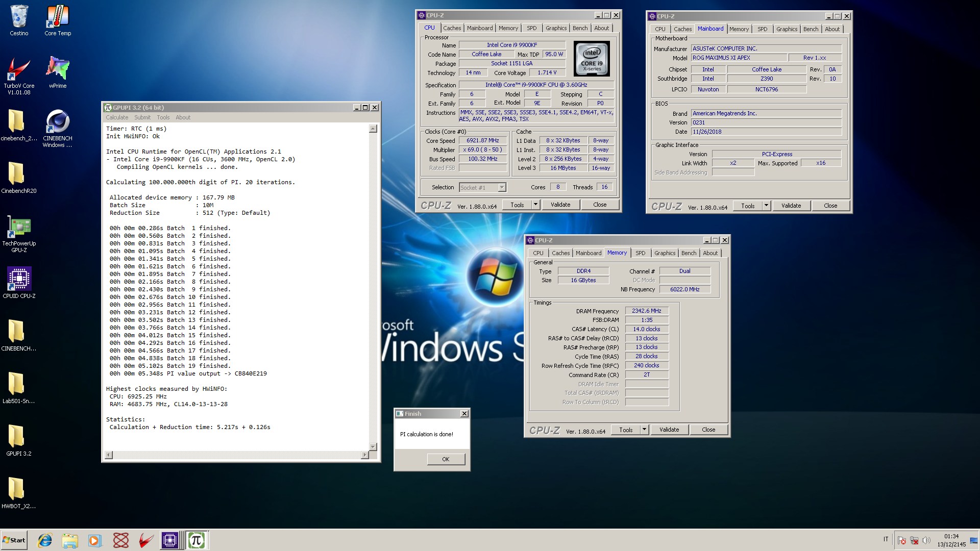
Task: Open the HWBOT_X2... folder
Action: 19,493
